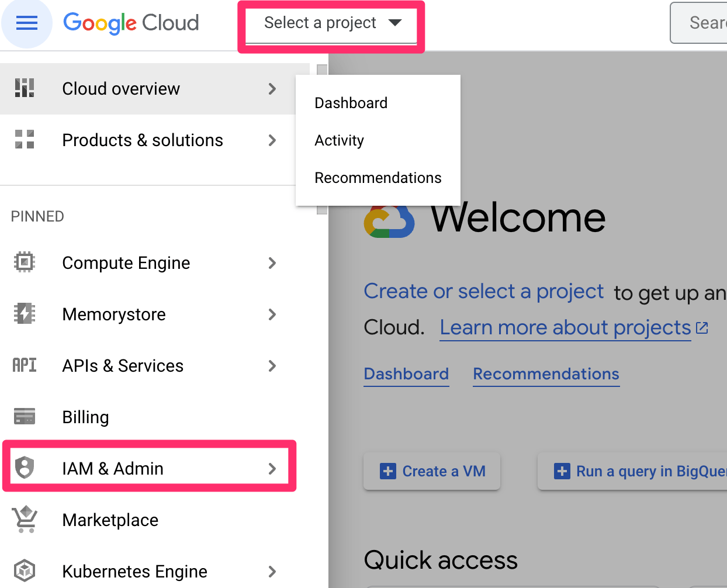The image size is (727, 588).
Task: Click the Google Cloud logo
Action: pyautogui.click(x=131, y=23)
